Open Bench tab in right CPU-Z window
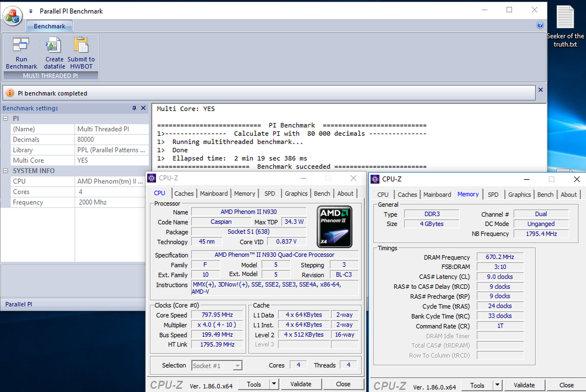This screenshot has width=586, height=392. [545, 195]
